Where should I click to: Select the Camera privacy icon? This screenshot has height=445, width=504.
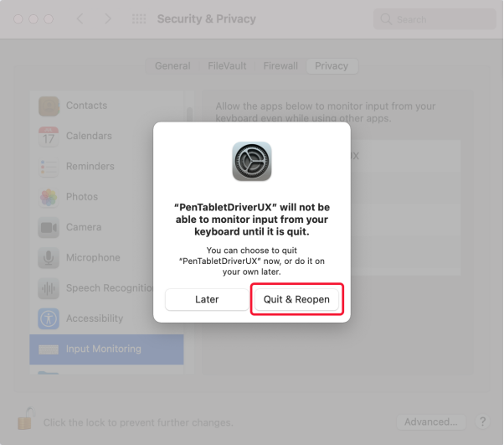(49, 227)
